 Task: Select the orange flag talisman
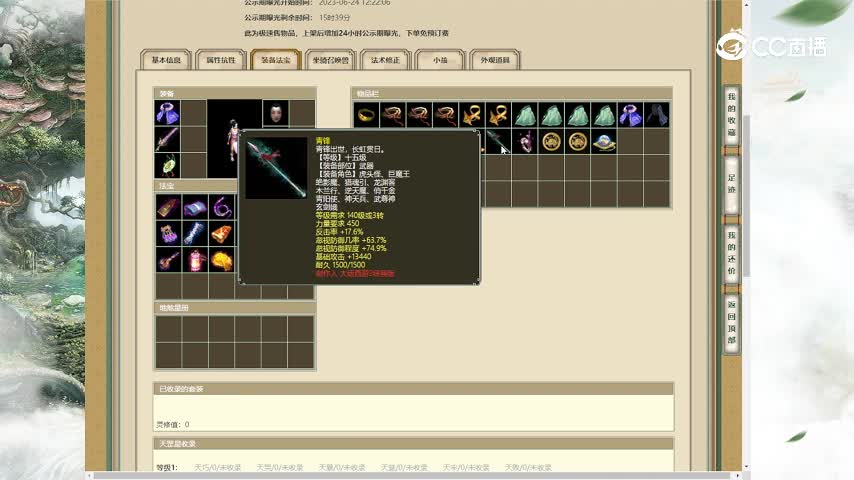tap(222, 234)
